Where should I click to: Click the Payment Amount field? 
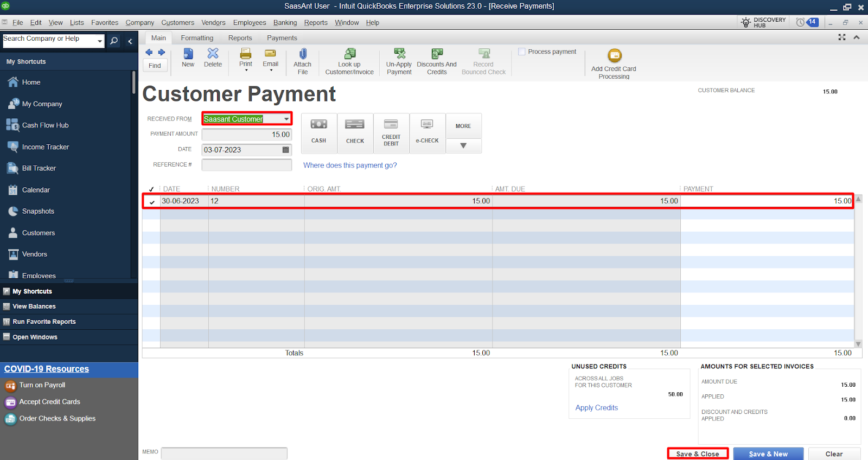tap(247, 135)
